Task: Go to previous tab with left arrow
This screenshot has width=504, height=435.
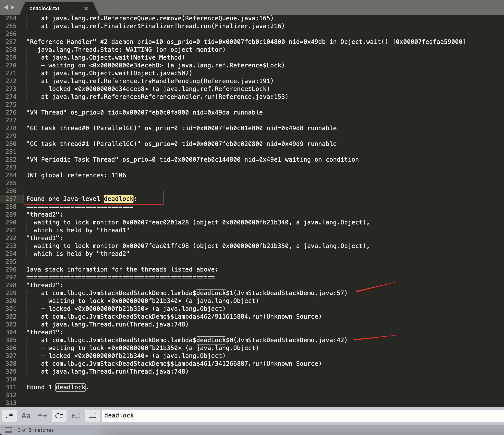Action: [x=6, y=8]
